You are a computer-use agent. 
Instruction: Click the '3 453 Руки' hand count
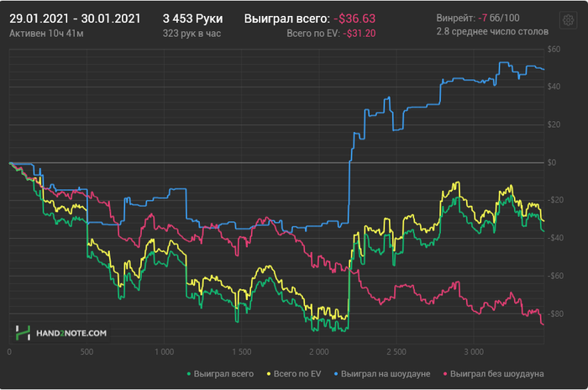click(x=192, y=18)
